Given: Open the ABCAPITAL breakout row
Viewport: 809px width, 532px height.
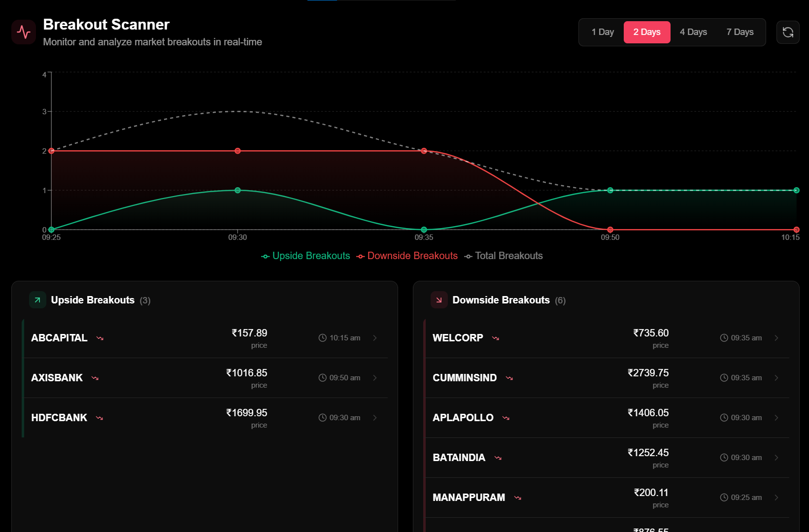Looking at the screenshot, I should [x=205, y=338].
